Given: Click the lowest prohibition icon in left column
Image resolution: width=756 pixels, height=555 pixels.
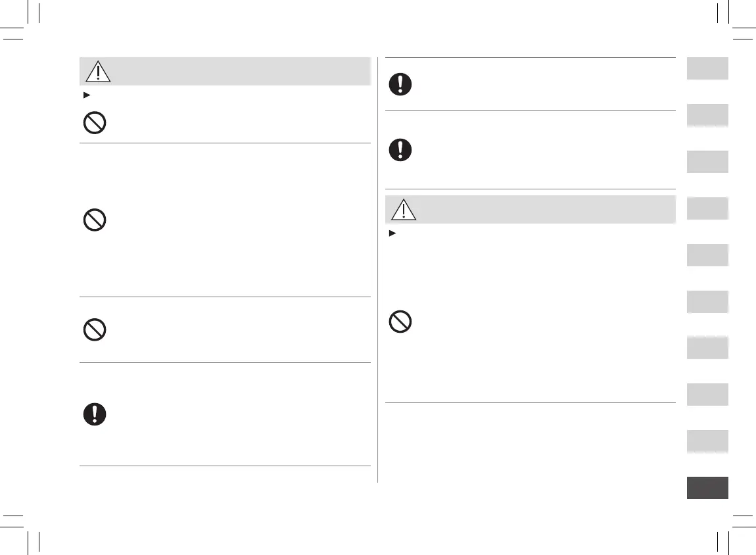Looking at the screenshot, I should 95,329.
